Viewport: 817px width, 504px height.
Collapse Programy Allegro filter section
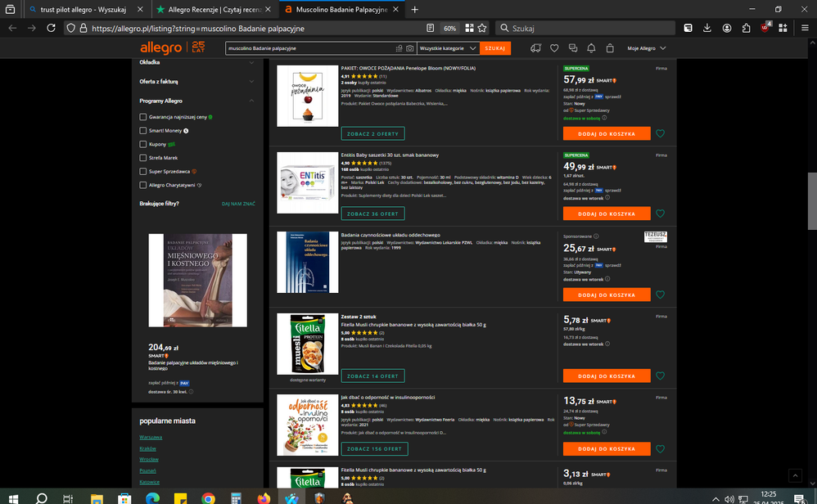click(197, 101)
